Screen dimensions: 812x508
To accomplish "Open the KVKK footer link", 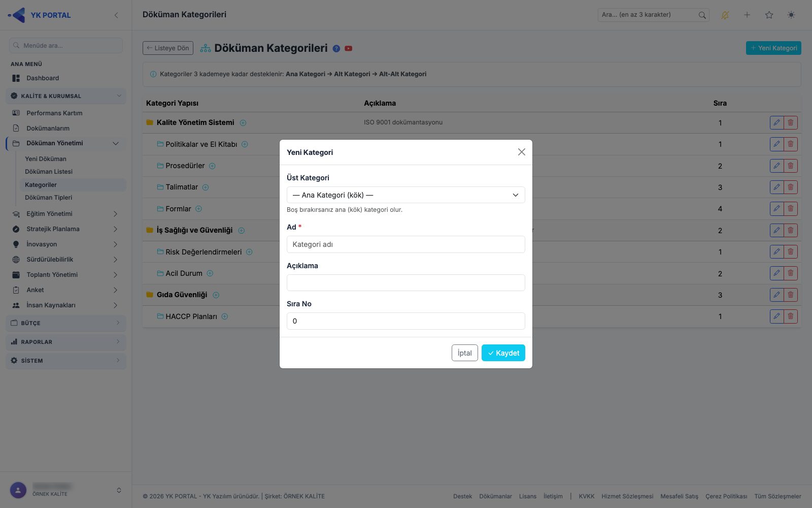I will click(586, 496).
